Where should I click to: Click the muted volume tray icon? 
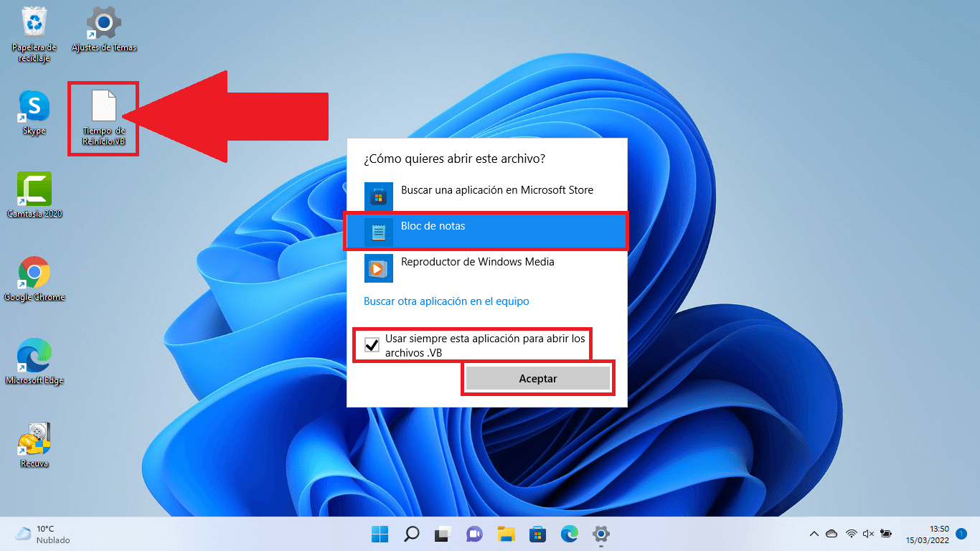pos(868,534)
